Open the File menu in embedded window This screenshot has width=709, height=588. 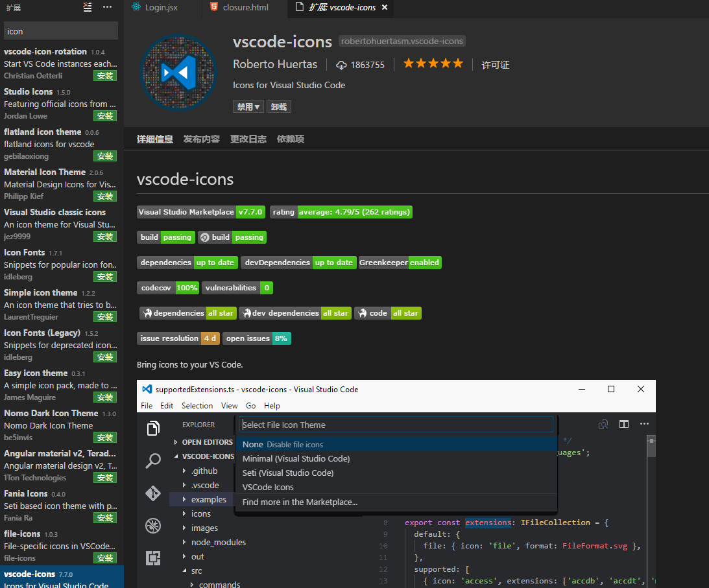(147, 406)
